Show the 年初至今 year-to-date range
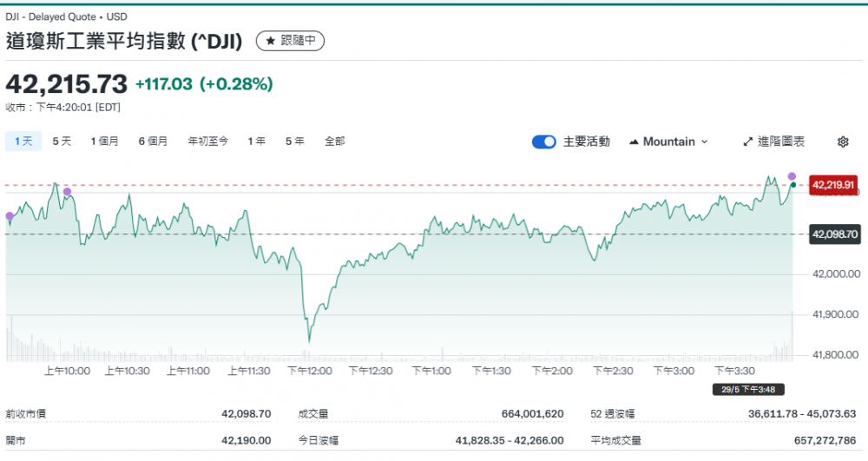 208,142
